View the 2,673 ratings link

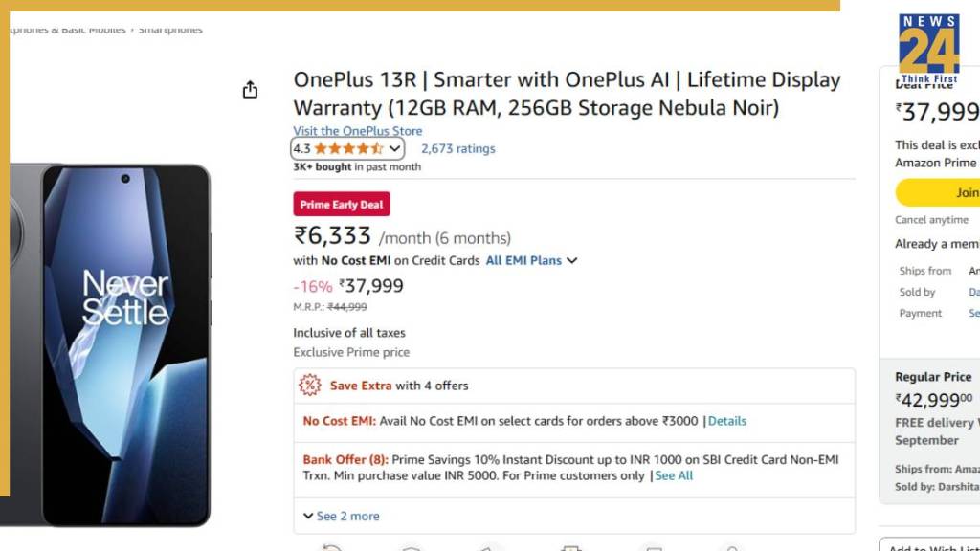click(x=457, y=148)
